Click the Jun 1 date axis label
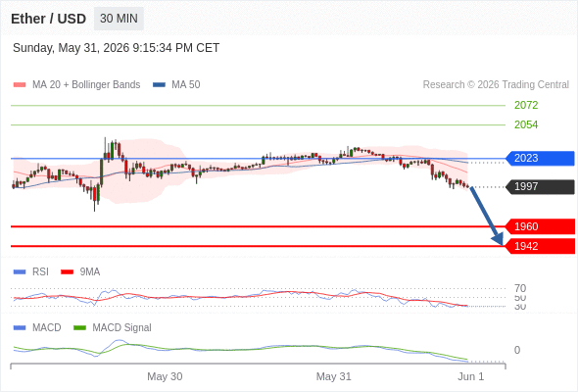 [x=471, y=376]
